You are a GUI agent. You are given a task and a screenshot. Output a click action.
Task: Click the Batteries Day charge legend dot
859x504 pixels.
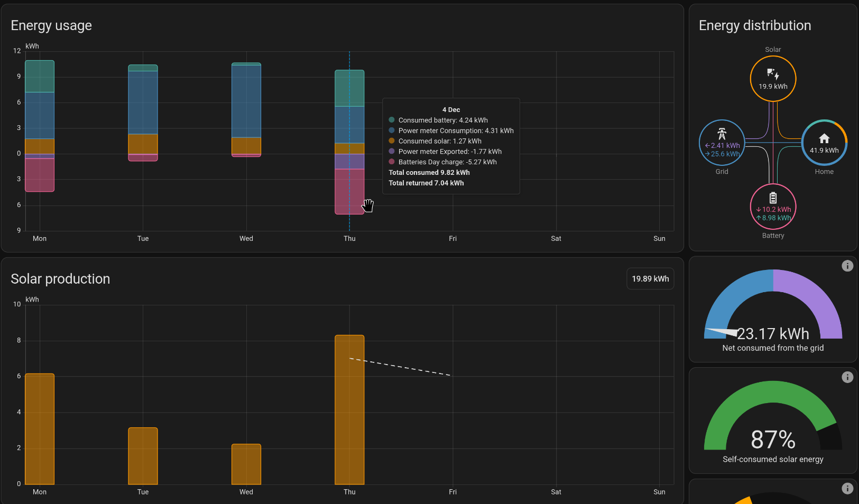392,162
